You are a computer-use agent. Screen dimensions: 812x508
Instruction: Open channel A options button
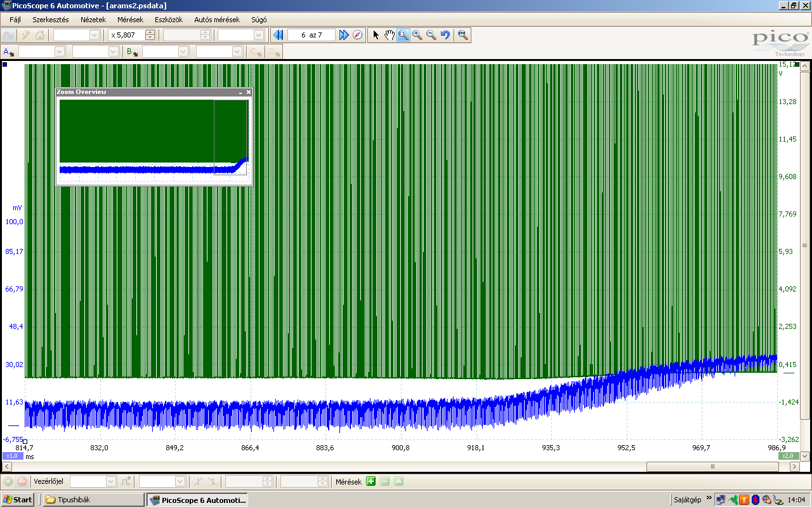click(x=9, y=52)
